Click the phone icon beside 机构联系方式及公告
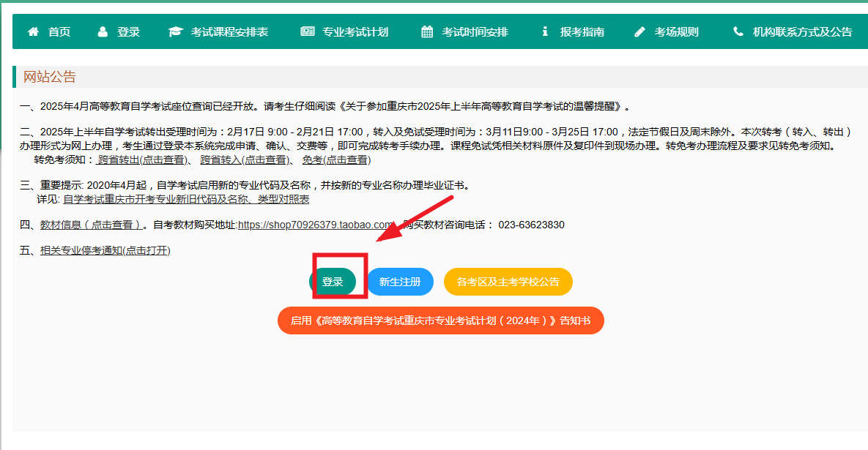Image resolution: width=868 pixels, height=450 pixels. pyautogui.click(x=738, y=31)
